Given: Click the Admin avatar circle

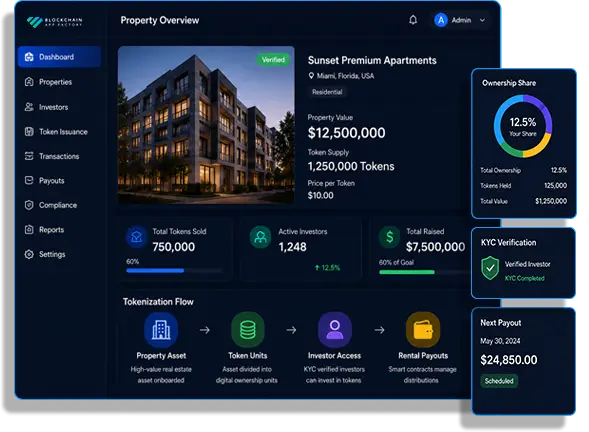Looking at the screenshot, I should click(x=441, y=20).
